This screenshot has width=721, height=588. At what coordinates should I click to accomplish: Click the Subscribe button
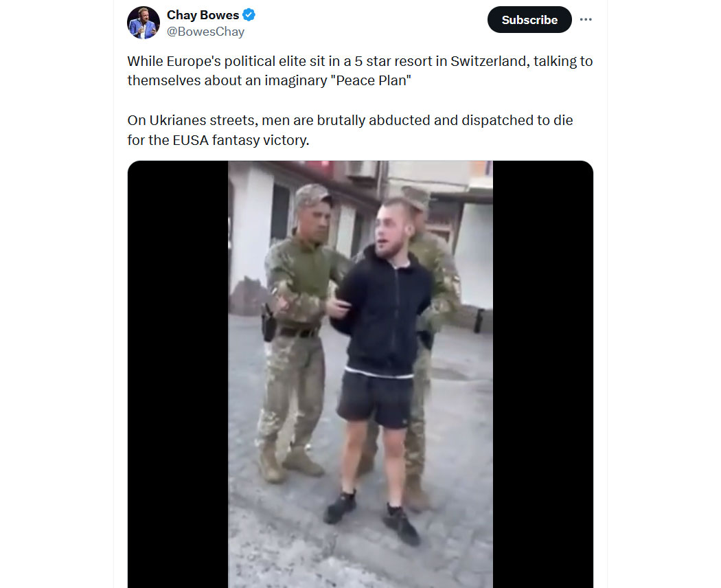(x=529, y=20)
